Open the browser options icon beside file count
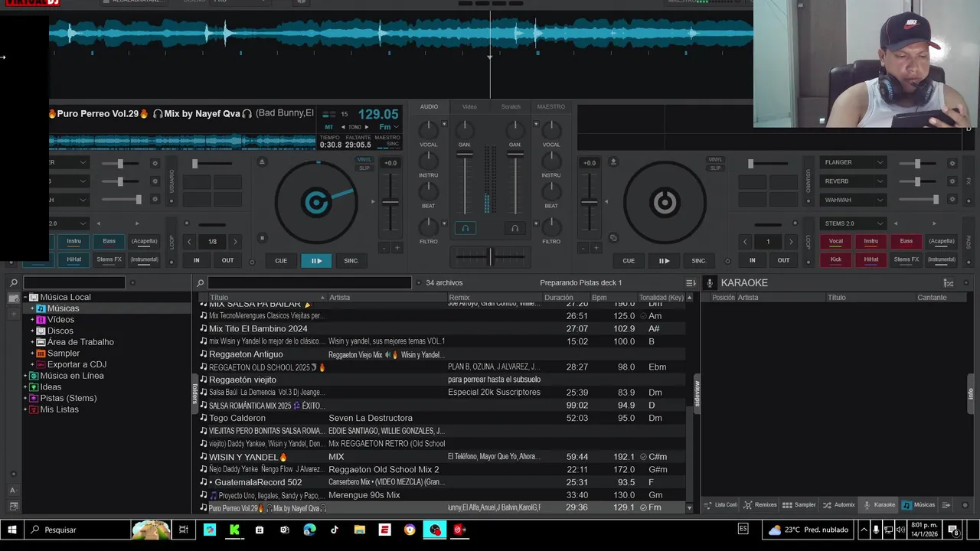 point(691,283)
